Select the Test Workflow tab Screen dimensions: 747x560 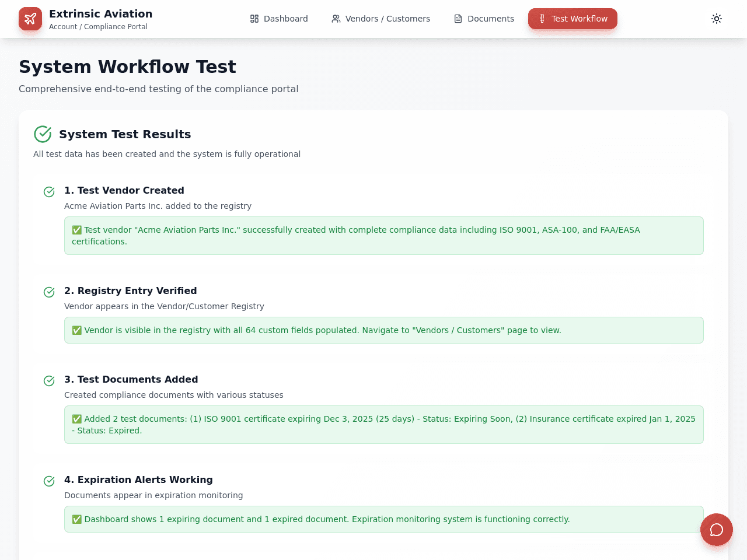coord(573,19)
